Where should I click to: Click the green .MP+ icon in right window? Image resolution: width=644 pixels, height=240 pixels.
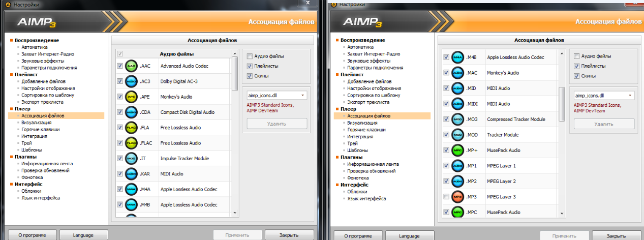point(458,150)
